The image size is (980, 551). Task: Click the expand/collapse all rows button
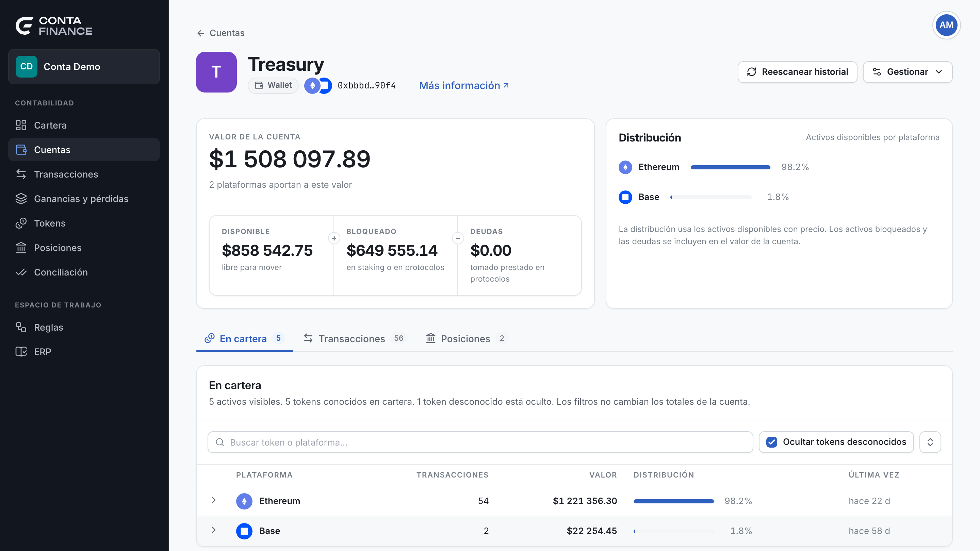click(930, 442)
